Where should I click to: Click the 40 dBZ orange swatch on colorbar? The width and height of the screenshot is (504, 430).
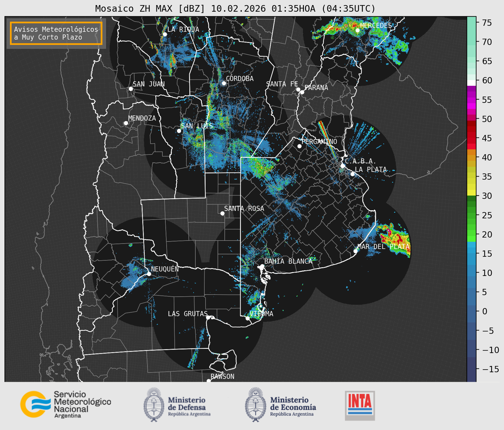(x=471, y=158)
